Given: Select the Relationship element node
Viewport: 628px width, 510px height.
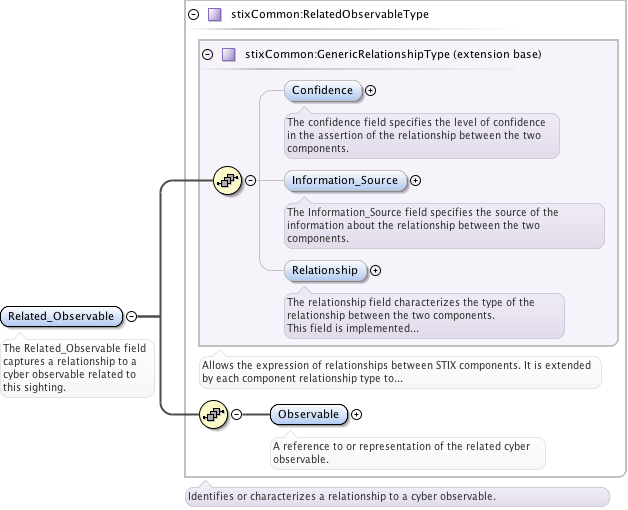Looking at the screenshot, I should [324, 270].
